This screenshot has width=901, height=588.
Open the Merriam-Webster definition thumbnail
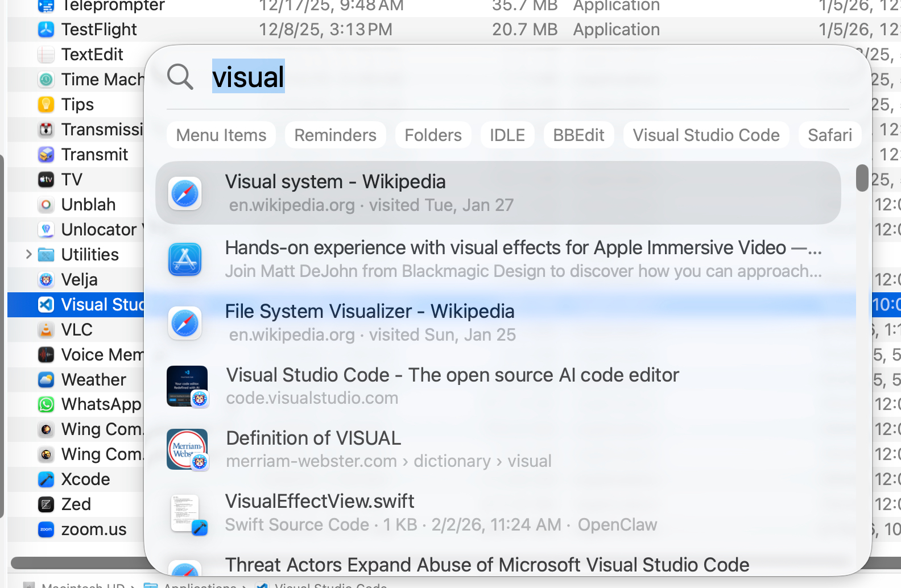pyautogui.click(x=187, y=449)
